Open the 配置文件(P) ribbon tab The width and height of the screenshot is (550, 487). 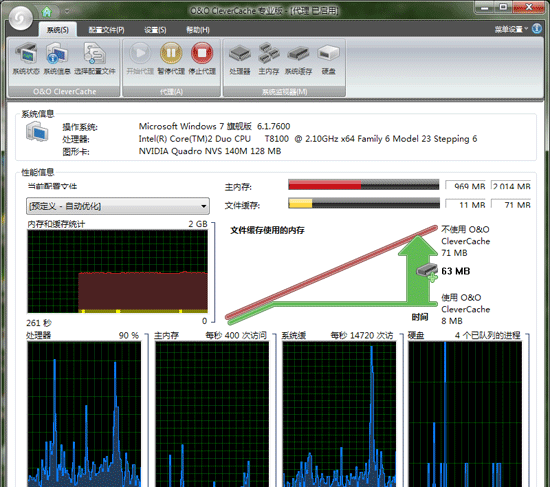106,30
